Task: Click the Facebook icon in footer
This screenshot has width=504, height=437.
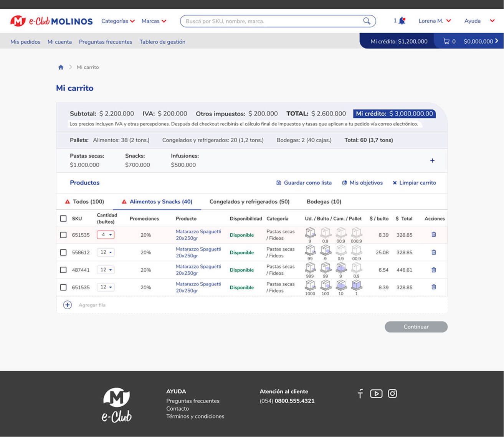Action: pos(360,394)
